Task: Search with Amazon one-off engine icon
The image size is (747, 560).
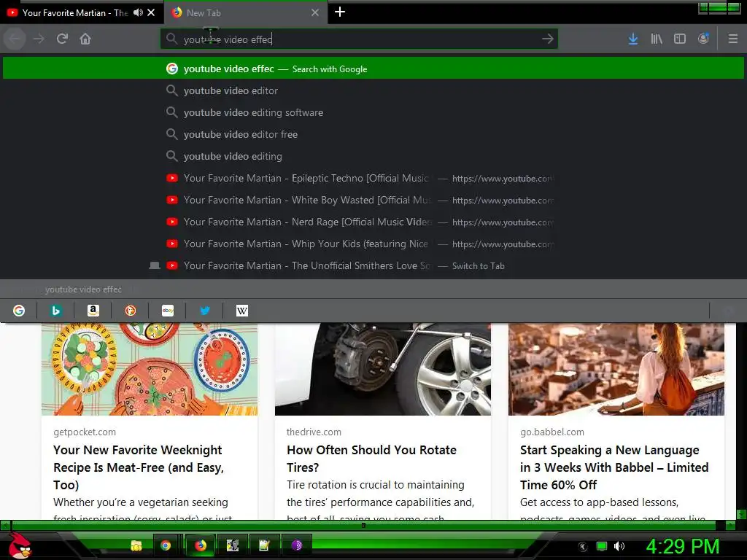Action: pyautogui.click(x=93, y=311)
